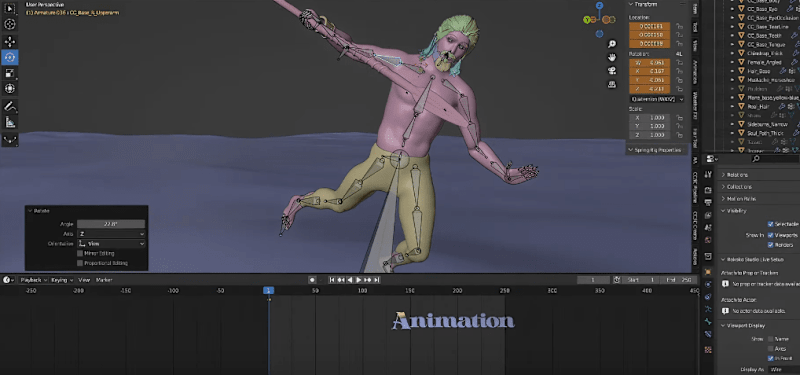Select the Cursor tool
The width and height of the screenshot is (800, 375).
pyautogui.click(x=10, y=24)
